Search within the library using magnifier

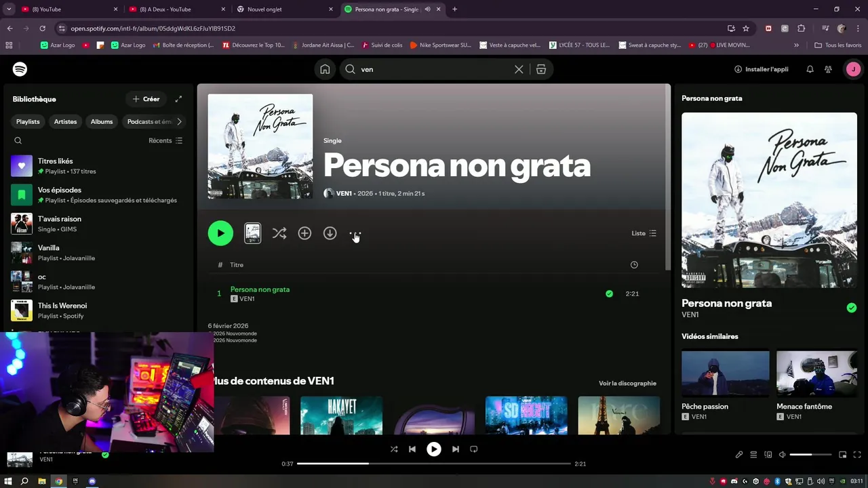pyautogui.click(x=18, y=140)
